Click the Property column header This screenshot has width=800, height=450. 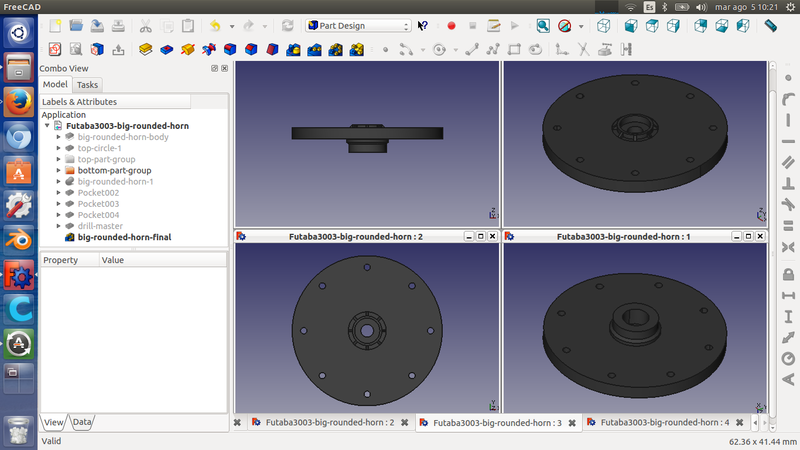60,259
